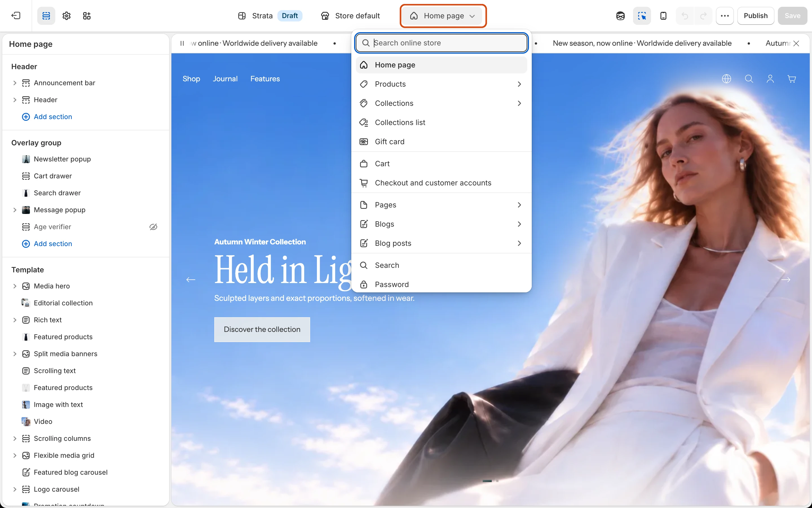
Task: Click the previous slide arrow
Action: pyautogui.click(x=191, y=279)
